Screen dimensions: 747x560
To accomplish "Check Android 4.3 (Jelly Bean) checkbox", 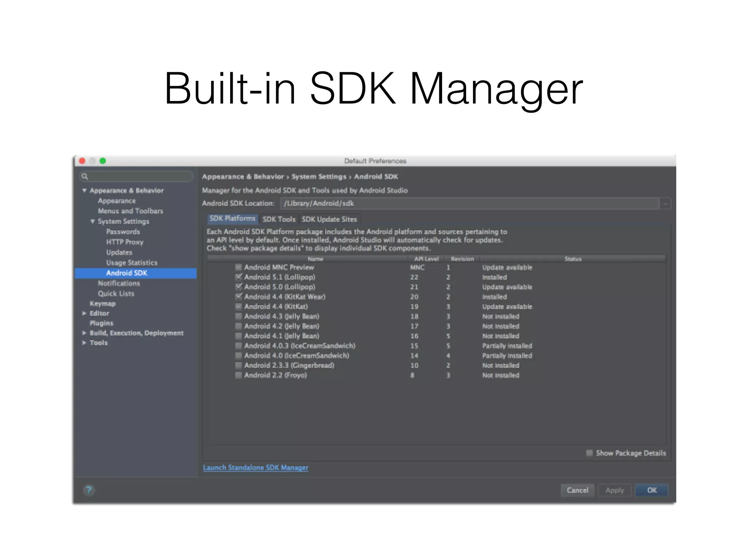I will (239, 316).
